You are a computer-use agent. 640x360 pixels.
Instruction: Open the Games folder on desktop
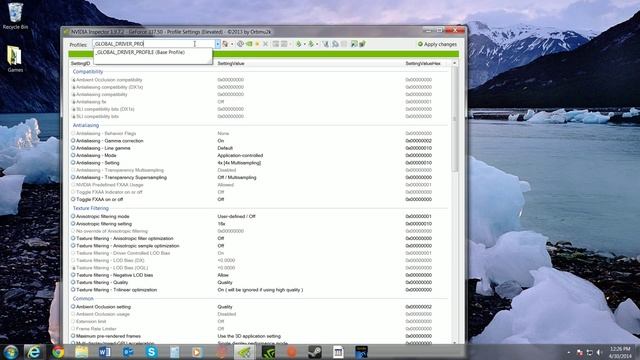[x=15, y=59]
